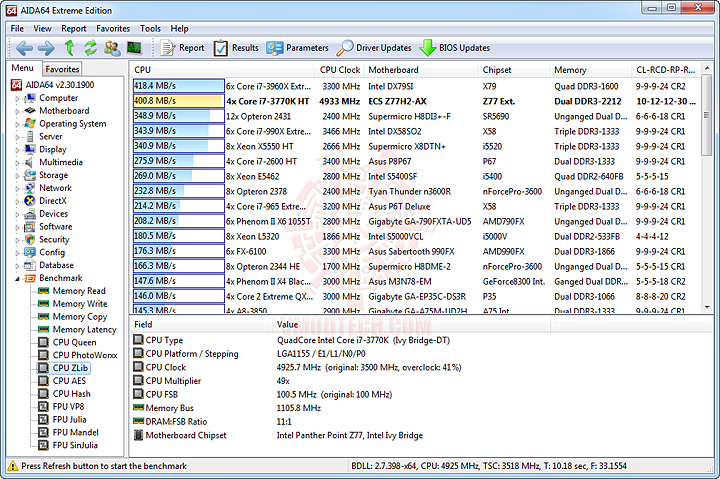720x479 pixels.
Task: Select Storage in the tree
Action: point(54,175)
